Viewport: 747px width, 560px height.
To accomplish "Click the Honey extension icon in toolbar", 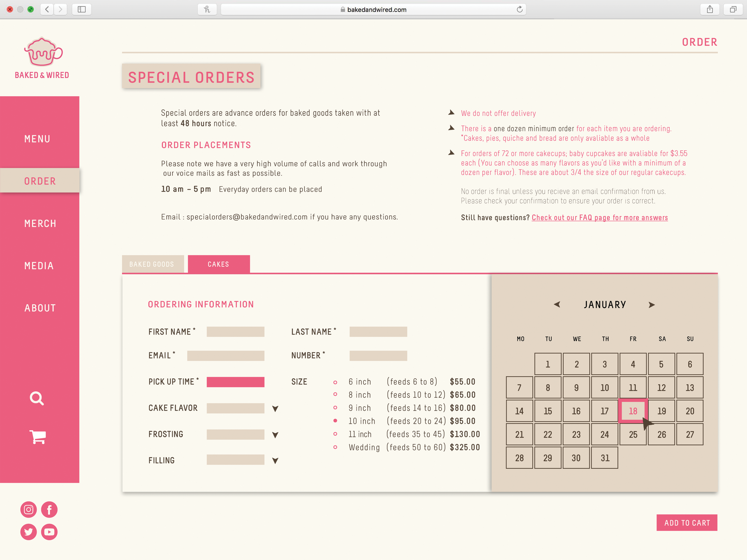I will click(207, 10).
